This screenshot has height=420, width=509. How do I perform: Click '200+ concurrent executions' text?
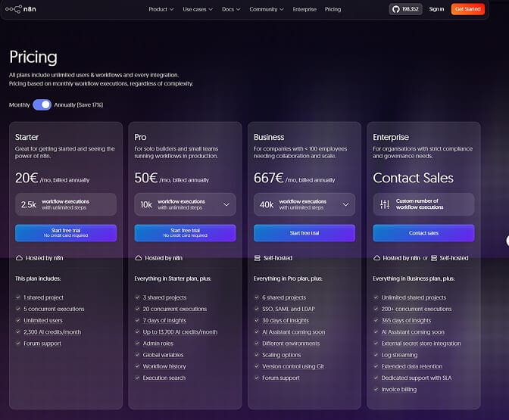tap(417, 309)
